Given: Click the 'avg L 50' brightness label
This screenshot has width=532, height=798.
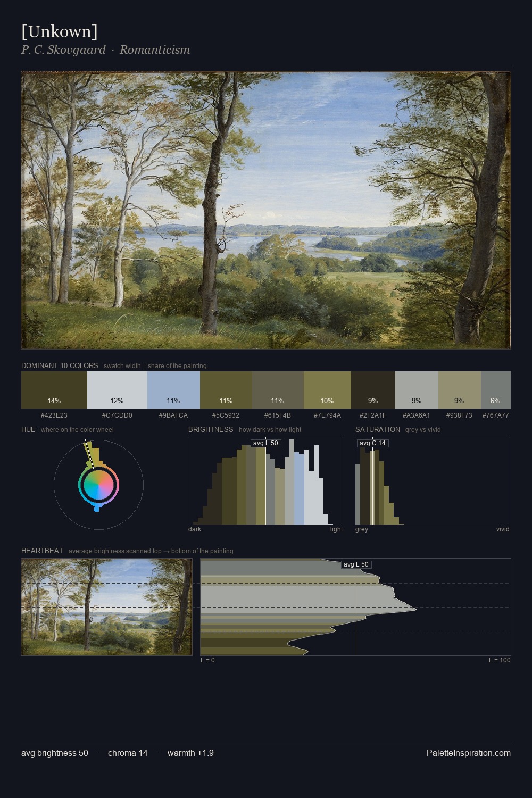Looking at the screenshot, I should (x=265, y=443).
